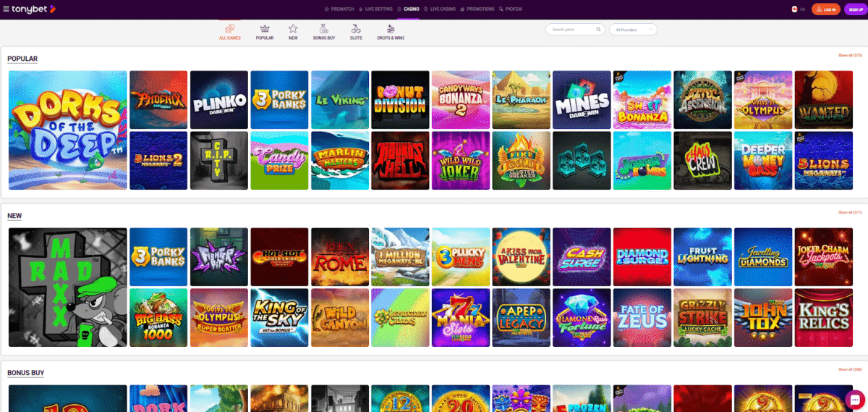Click Show all link for Popular
Image resolution: width=868 pixels, height=412 pixels.
[x=850, y=55]
